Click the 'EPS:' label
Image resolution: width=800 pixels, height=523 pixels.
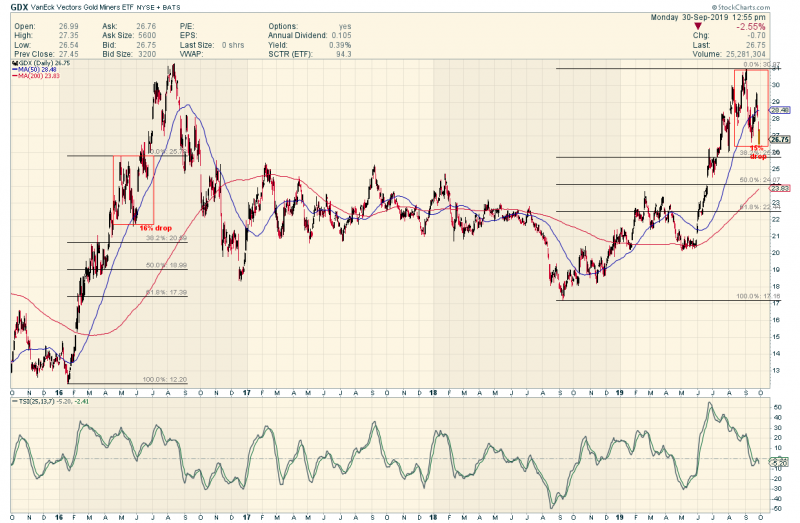click(x=188, y=35)
